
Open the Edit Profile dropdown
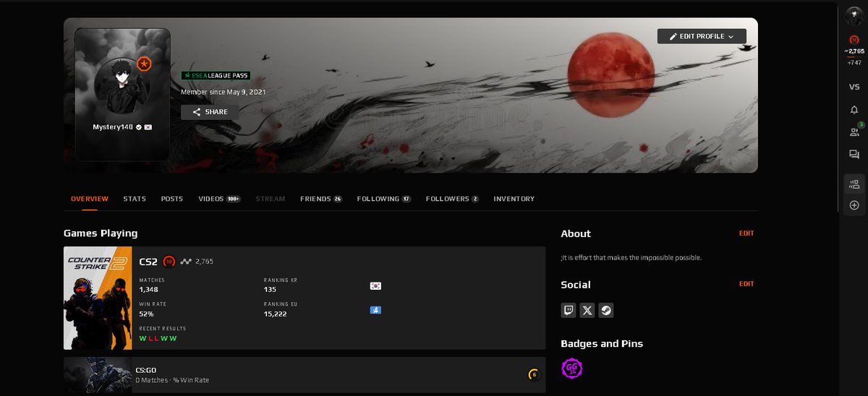[702, 36]
